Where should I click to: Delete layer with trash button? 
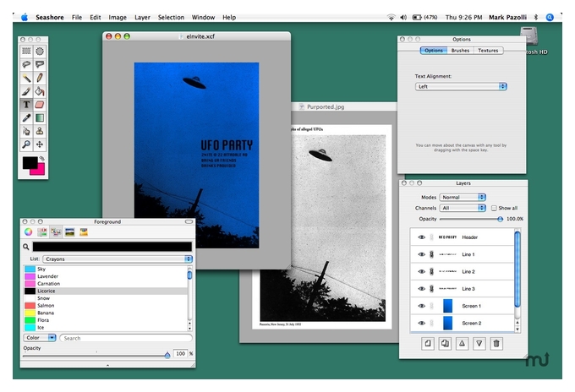(496, 344)
